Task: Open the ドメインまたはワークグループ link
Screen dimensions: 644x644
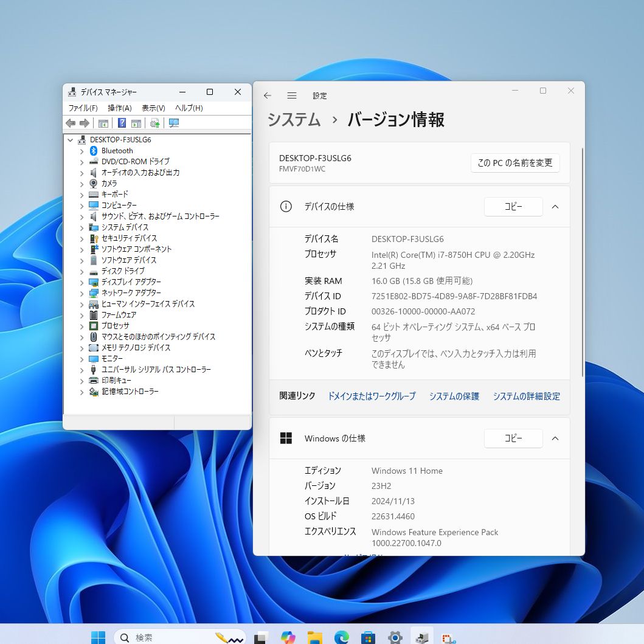Action: pos(372,396)
